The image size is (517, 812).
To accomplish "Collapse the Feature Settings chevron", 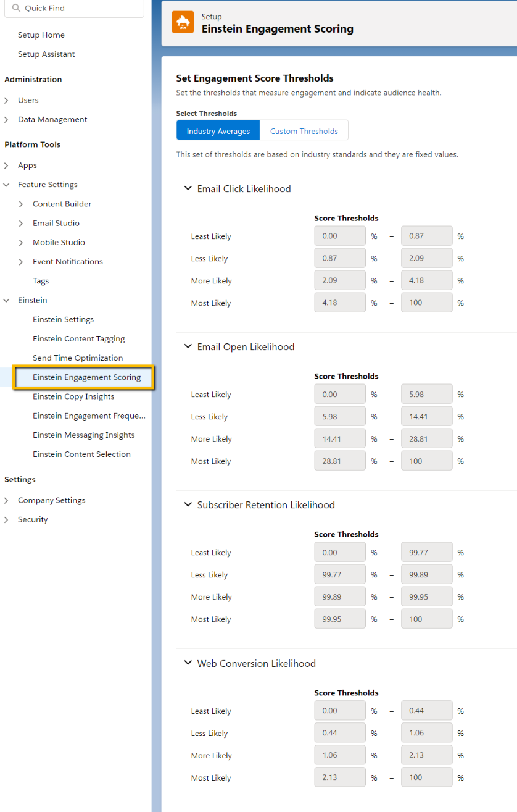I will 6,185.
